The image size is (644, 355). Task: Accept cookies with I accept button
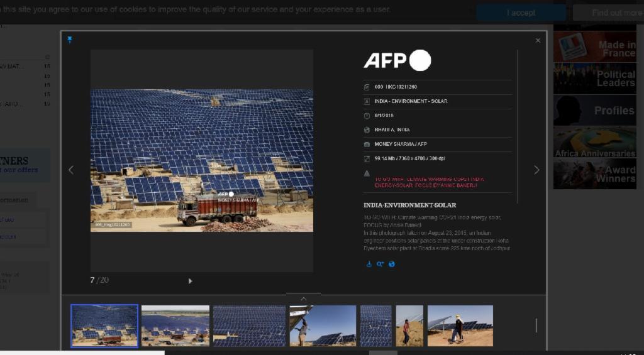[x=521, y=13]
